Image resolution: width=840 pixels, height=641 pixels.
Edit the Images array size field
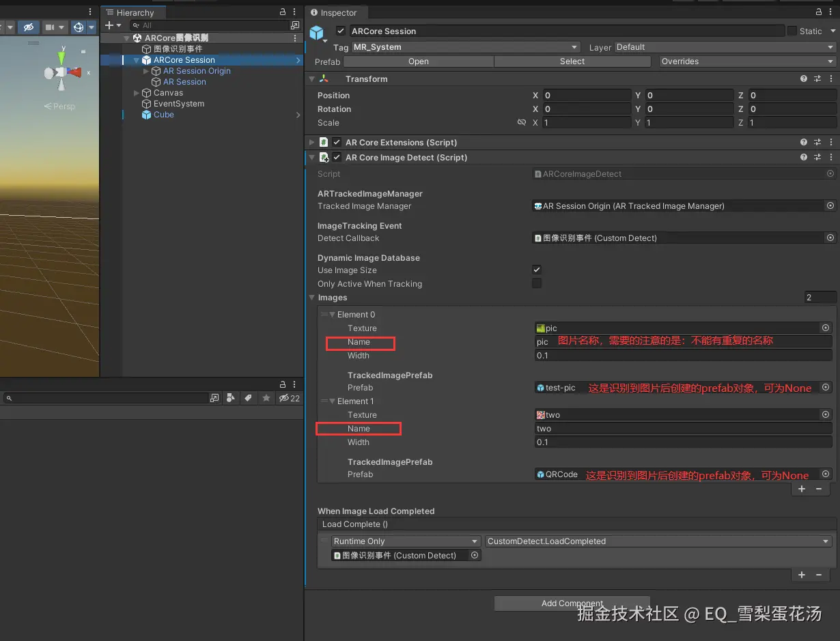pyautogui.click(x=820, y=298)
